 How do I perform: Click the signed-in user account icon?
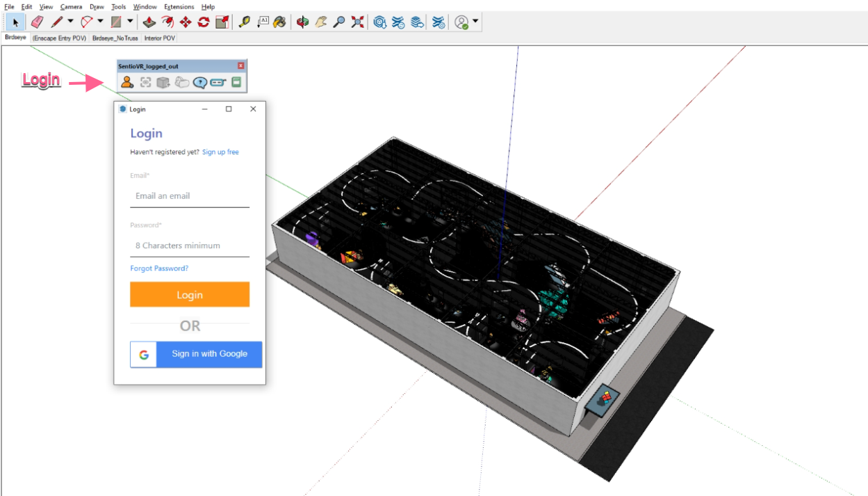click(x=461, y=22)
